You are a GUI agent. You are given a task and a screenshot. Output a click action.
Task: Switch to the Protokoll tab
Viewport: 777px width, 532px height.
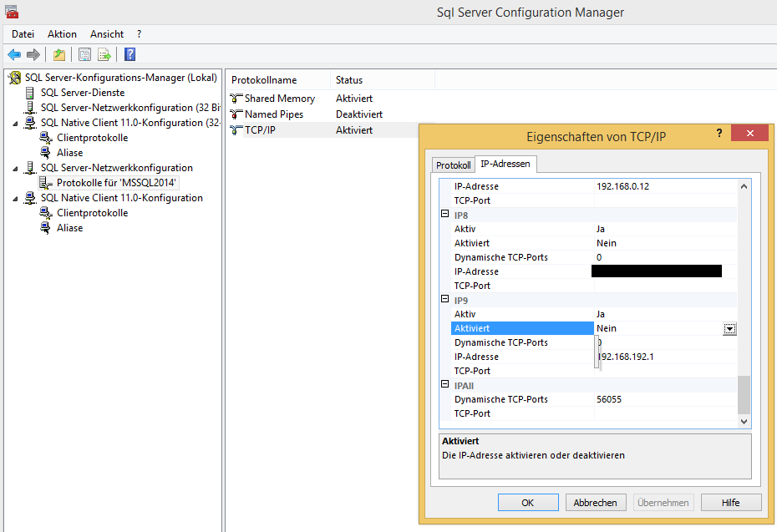coord(454,165)
